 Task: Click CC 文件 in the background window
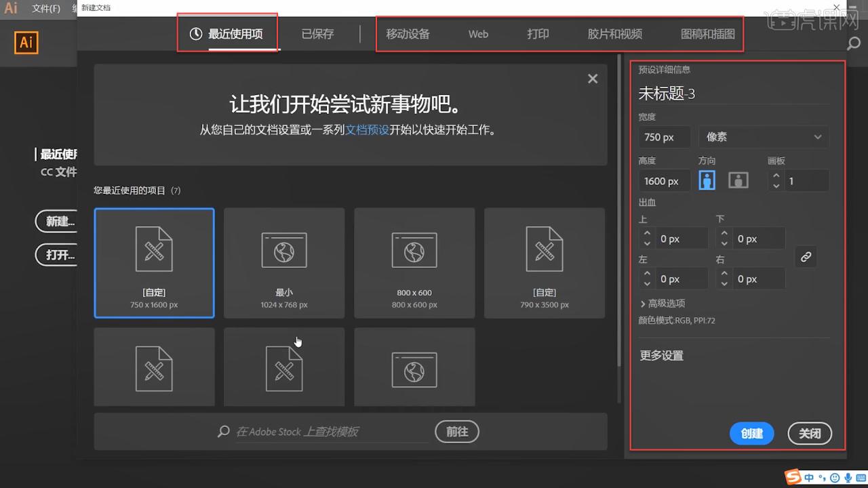tap(58, 172)
